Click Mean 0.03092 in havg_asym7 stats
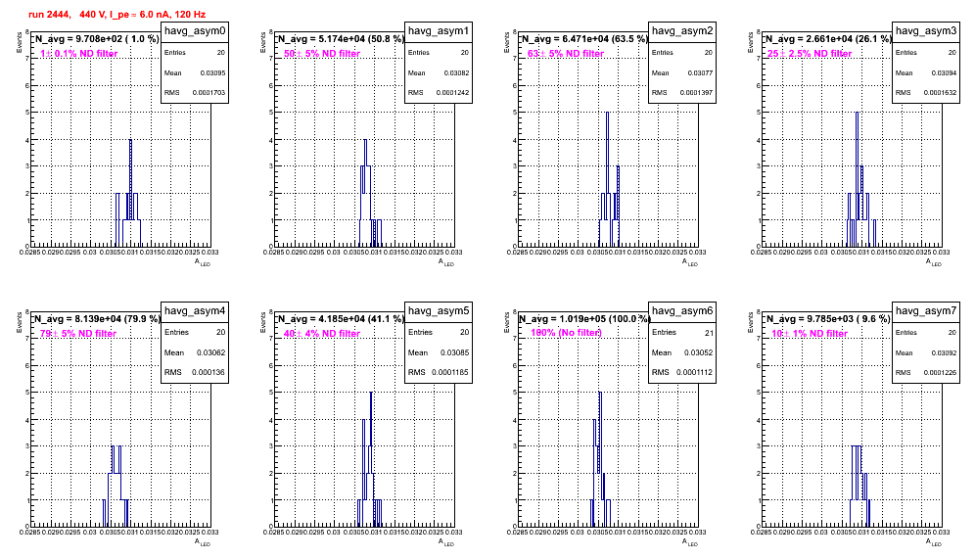Screen dimensions: 975x560 pyautogui.click(x=926, y=352)
